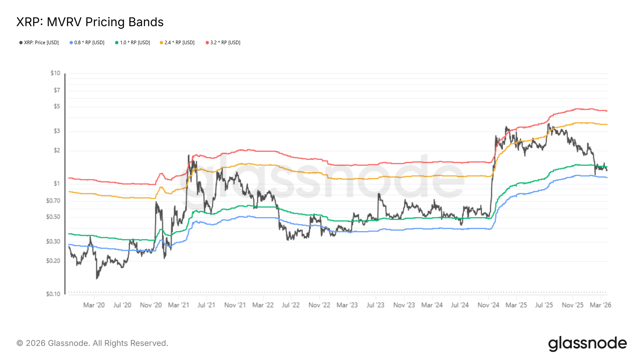Click the green 1.0 * RP legend dot
The width and height of the screenshot is (644, 362).
117,43
